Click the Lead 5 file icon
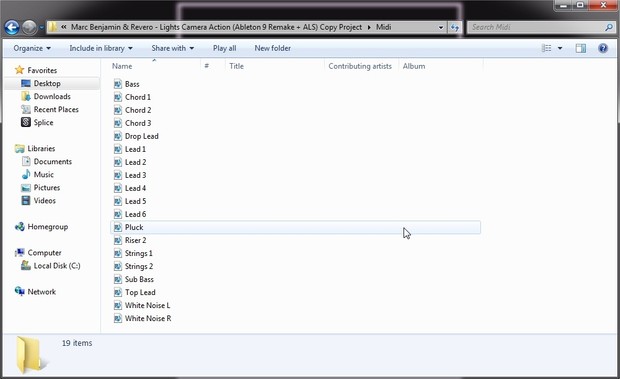This screenshot has width=620, height=379. click(117, 201)
